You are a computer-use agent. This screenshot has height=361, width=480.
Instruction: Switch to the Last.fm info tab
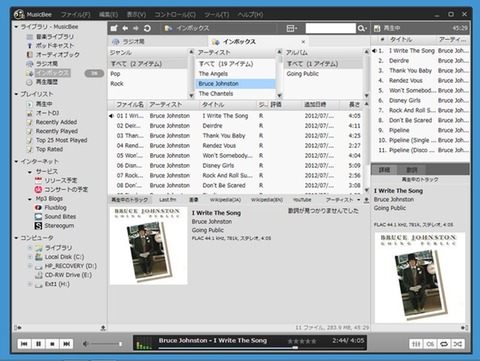[167, 200]
